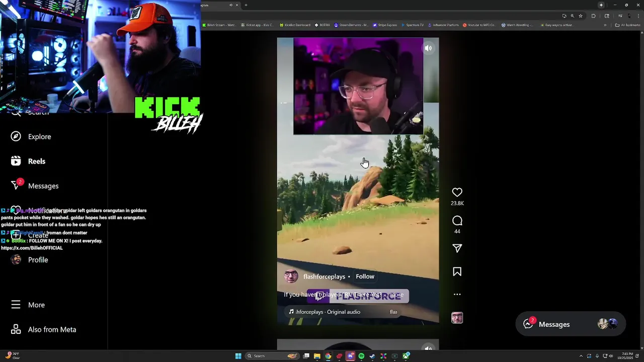
Task: Click avatars on floating Messages widget
Action: pos(608,324)
